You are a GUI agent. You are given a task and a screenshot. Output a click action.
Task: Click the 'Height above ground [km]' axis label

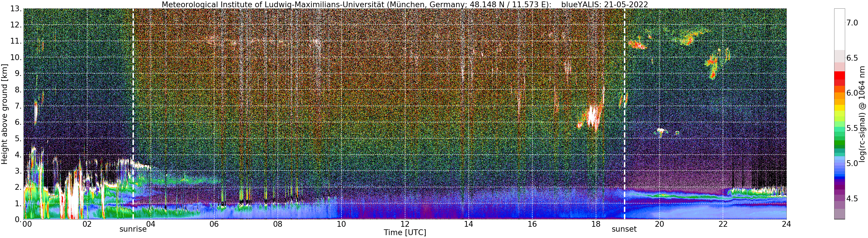4,114
